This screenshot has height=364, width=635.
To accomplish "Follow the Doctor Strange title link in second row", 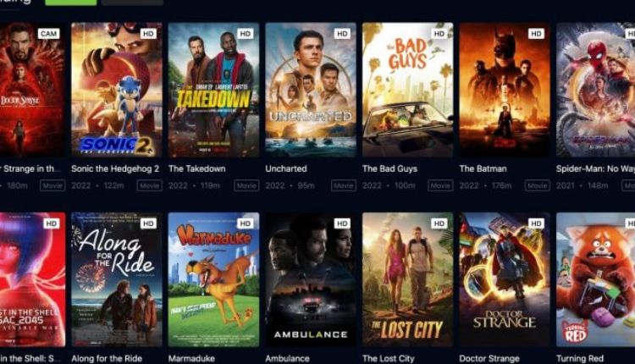I will [x=489, y=359].
